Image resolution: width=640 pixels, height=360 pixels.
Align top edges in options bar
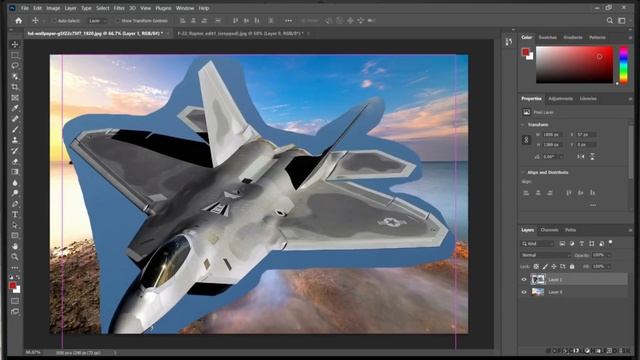tap(236, 20)
